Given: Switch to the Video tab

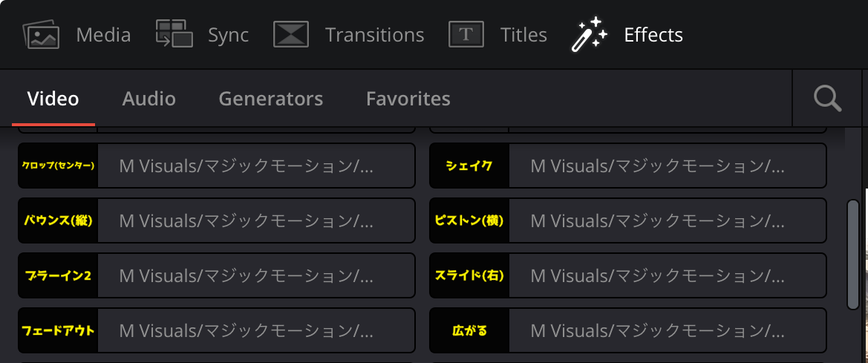Looking at the screenshot, I should [53, 99].
